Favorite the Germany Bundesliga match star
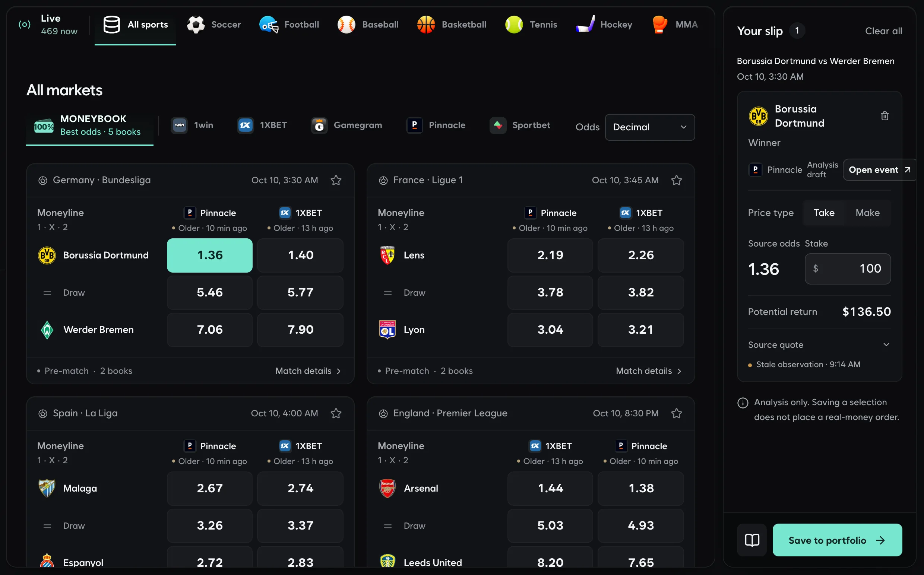This screenshot has height=575, width=924. [x=336, y=180]
